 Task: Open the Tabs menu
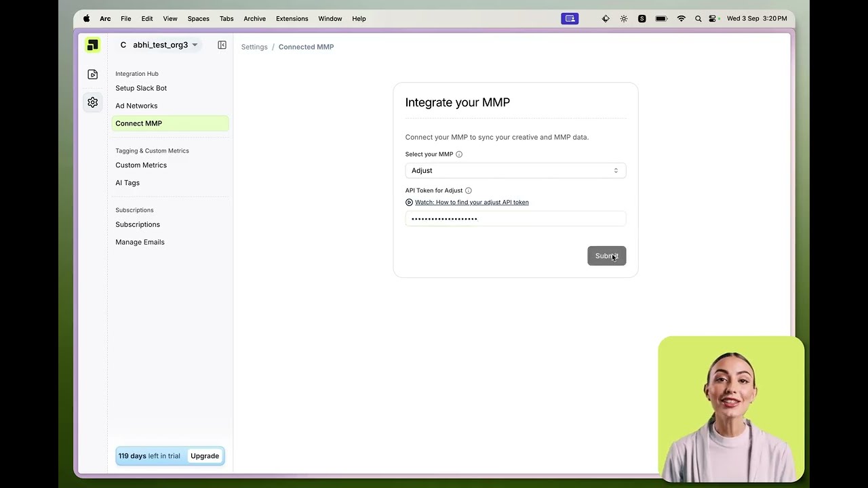pos(226,19)
